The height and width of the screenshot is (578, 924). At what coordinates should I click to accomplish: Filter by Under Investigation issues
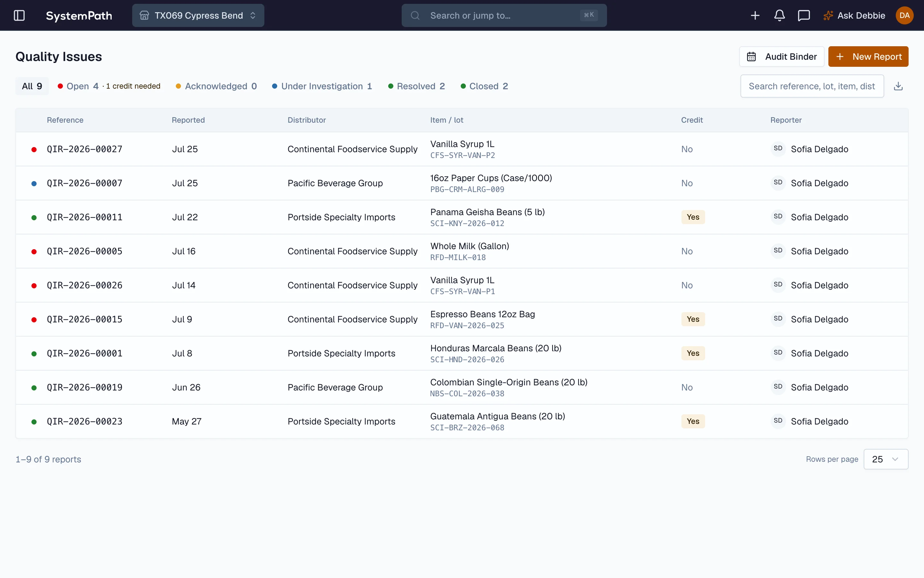tap(322, 86)
